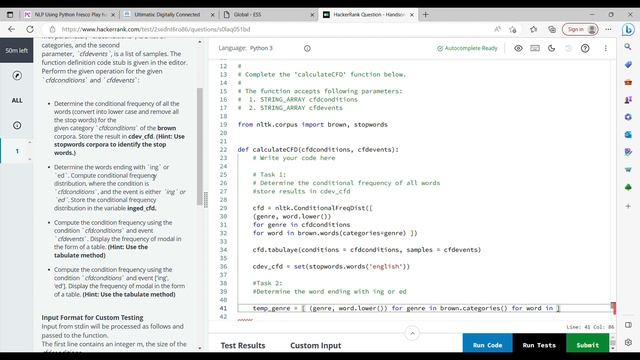Viewport: 640px width, 360px height.
Task: Toggle the editor eye view mode
Action: (518, 48)
